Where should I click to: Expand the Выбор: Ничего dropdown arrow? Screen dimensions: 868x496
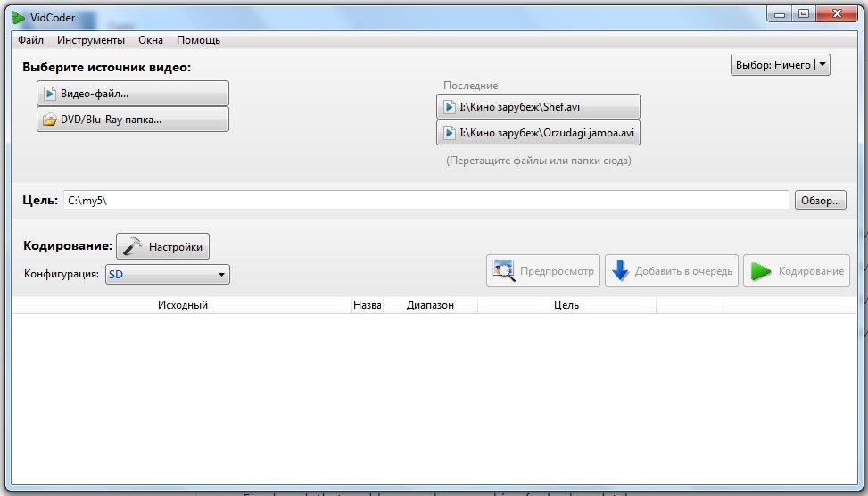coord(823,65)
